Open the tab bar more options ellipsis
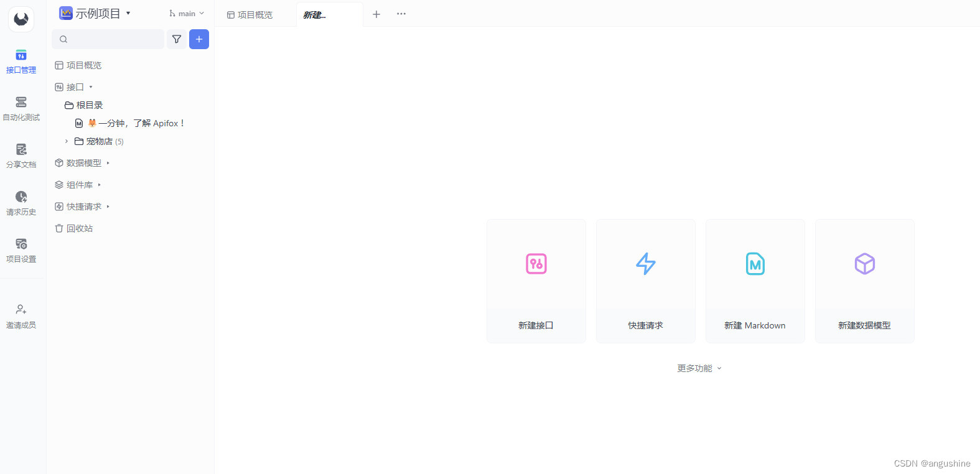Image resolution: width=980 pixels, height=474 pixels. coord(401,14)
